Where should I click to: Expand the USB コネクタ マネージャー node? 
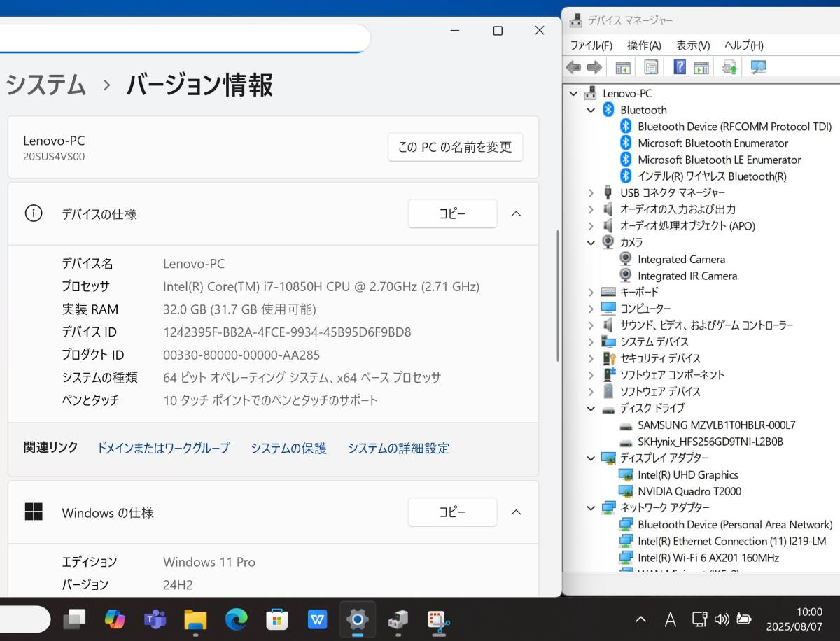point(591,192)
